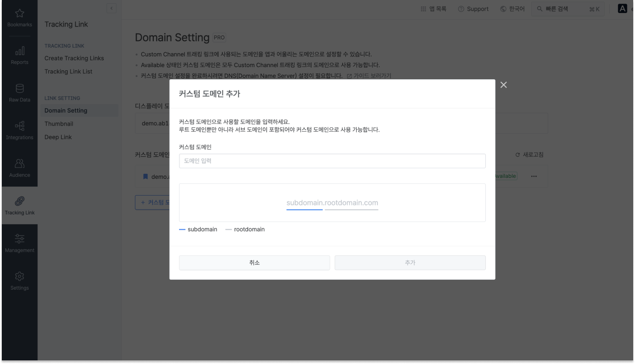635x364 pixels.
Task: Click the subdomain legend label
Action: pos(202,229)
